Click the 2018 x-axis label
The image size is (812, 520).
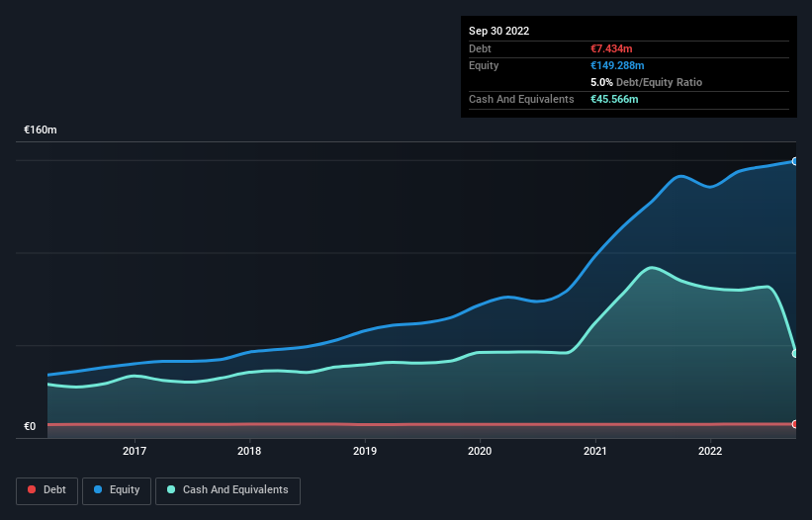(249, 451)
